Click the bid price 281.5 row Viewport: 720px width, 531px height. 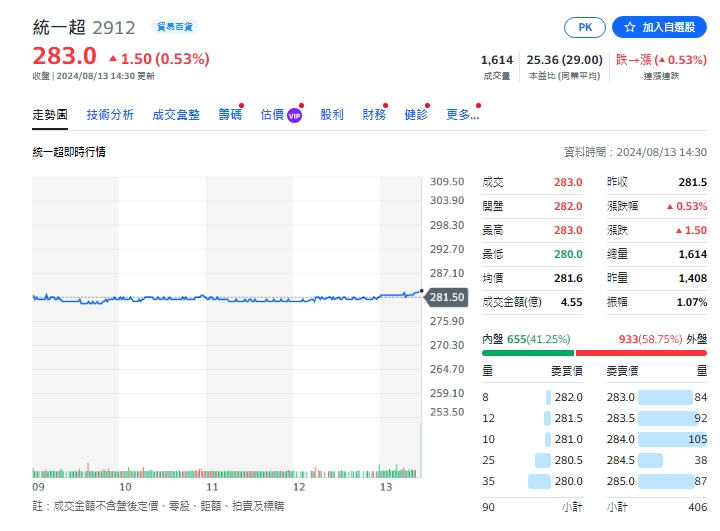click(x=532, y=418)
